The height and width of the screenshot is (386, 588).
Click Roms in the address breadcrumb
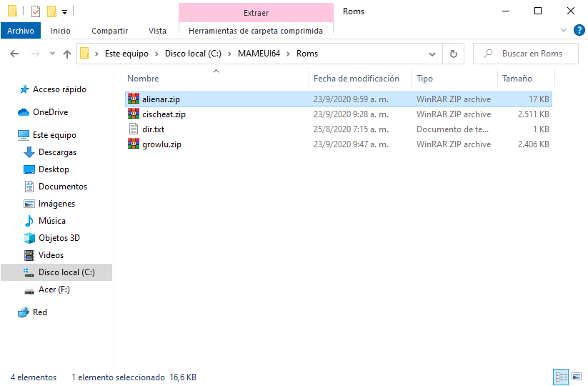[307, 54]
